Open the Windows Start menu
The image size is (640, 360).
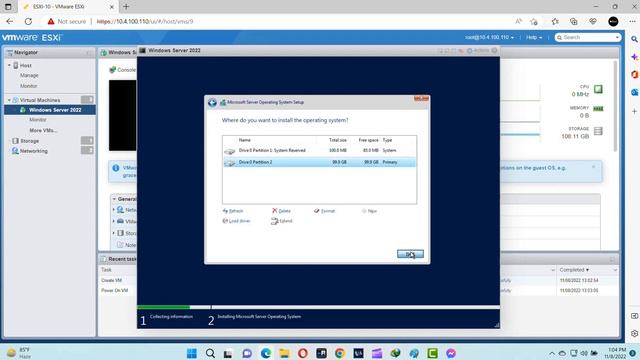(x=191, y=353)
